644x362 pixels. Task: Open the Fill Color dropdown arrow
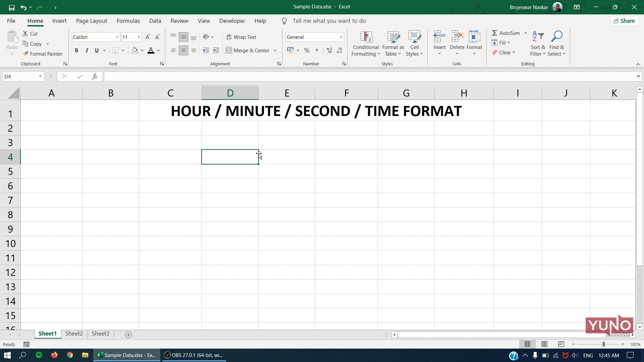tap(142, 50)
